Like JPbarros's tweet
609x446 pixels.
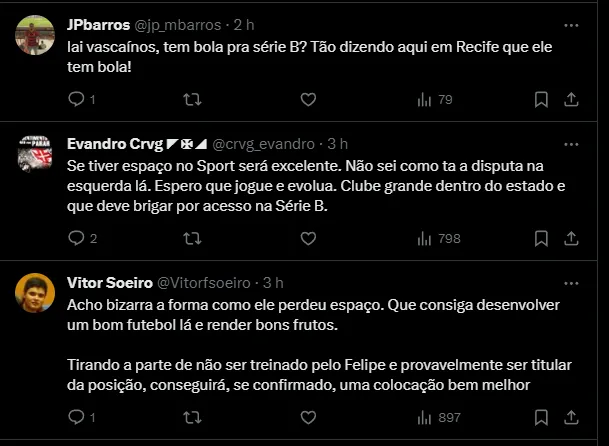(x=308, y=99)
